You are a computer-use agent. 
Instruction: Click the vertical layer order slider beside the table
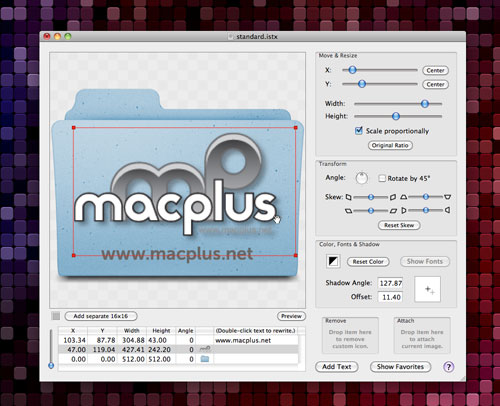click(51, 349)
